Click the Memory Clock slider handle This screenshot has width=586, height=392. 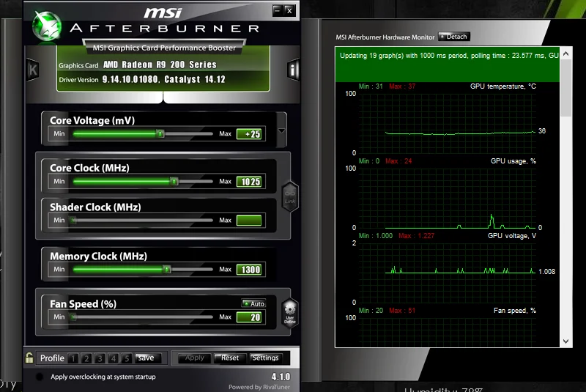pyautogui.click(x=167, y=269)
